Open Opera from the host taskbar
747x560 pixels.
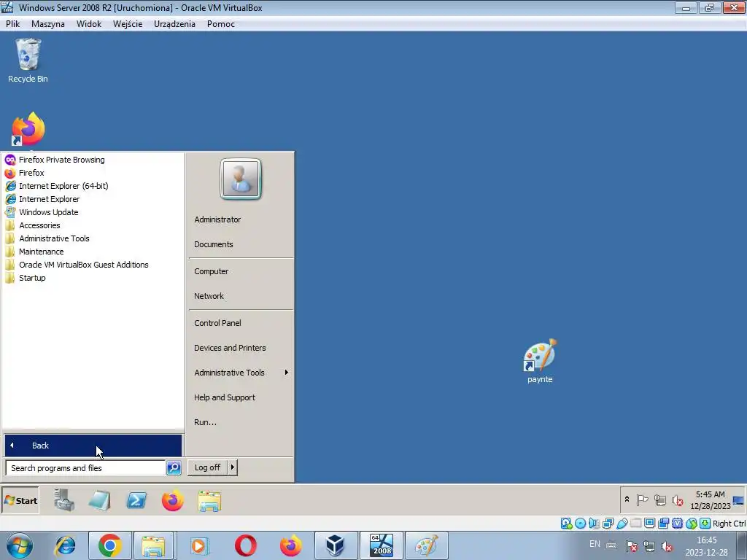pos(245,545)
